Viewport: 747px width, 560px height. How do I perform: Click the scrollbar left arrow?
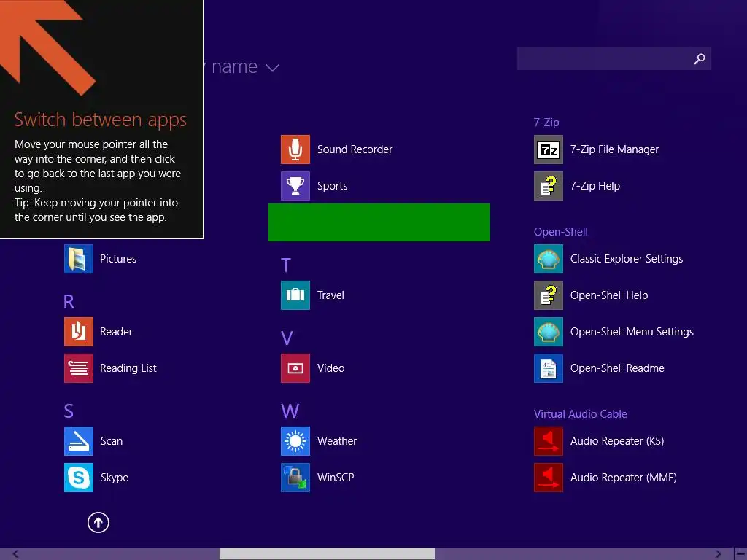[16, 554]
